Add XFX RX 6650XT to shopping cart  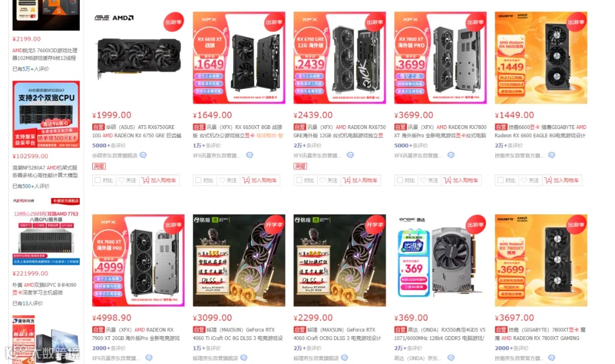260,180
